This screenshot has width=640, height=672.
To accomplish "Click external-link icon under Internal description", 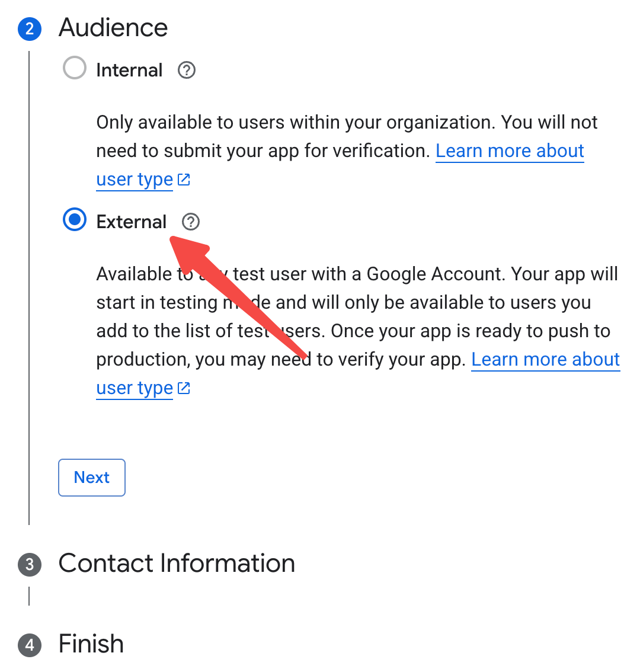I will pos(184,180).
